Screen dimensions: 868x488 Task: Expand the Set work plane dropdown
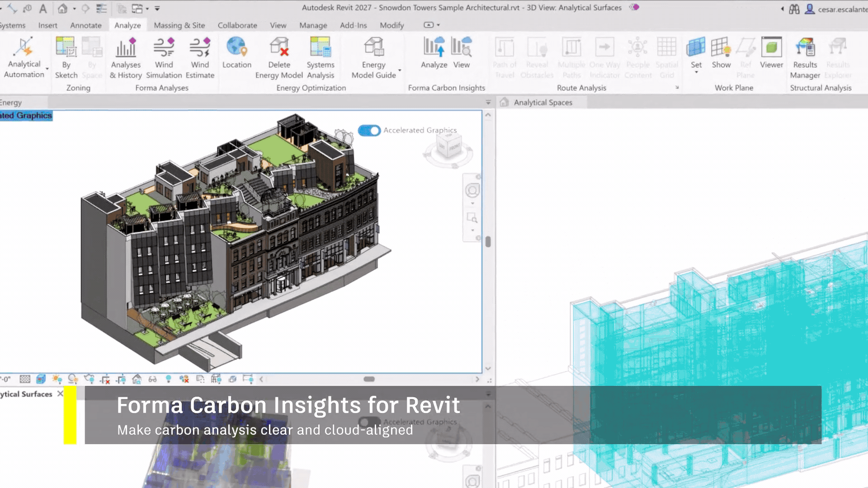pos(696,72)
